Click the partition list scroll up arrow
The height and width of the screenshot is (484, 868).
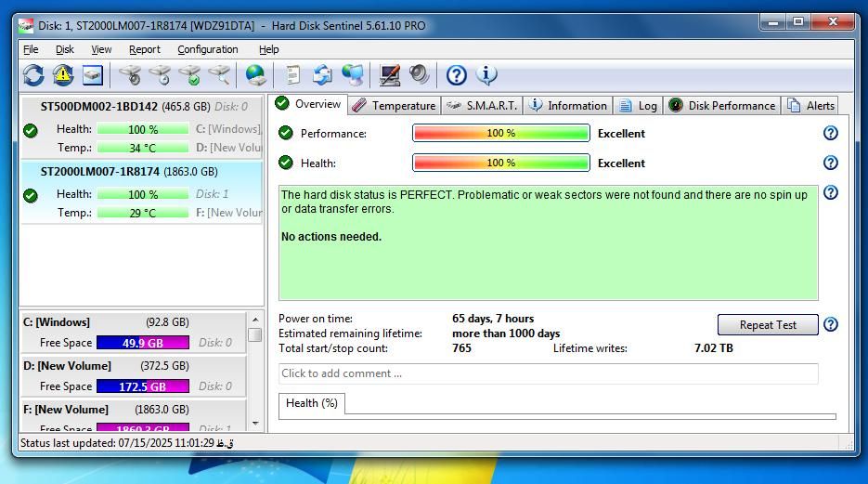255,320
